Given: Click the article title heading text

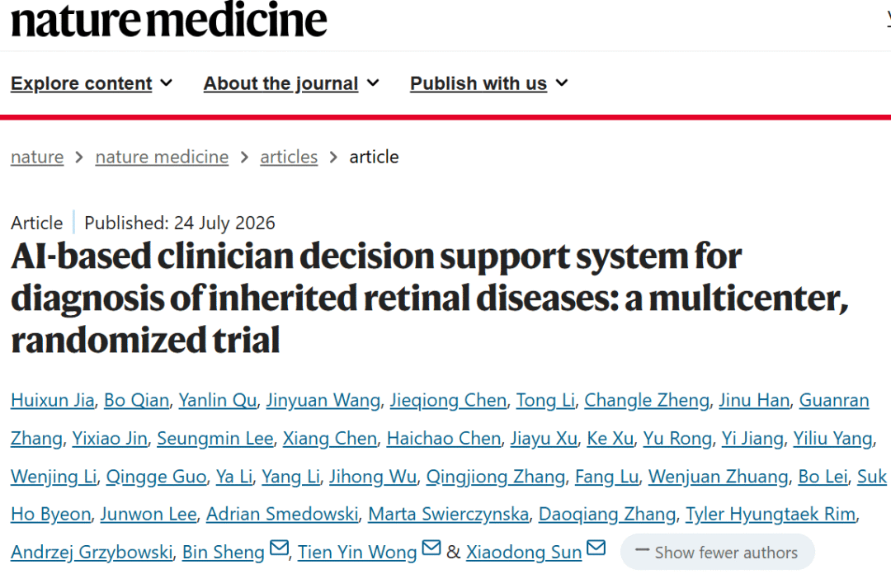Looking at the screenshot, I should [430, 299].
